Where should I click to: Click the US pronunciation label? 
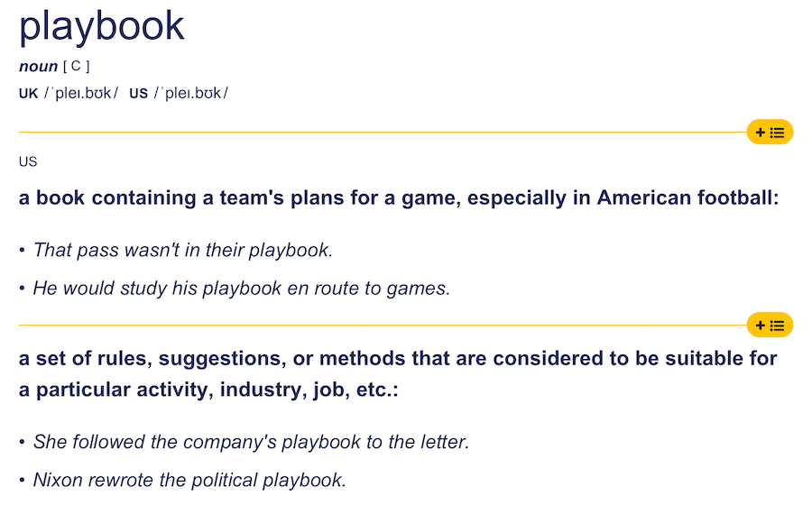[138, 94]
